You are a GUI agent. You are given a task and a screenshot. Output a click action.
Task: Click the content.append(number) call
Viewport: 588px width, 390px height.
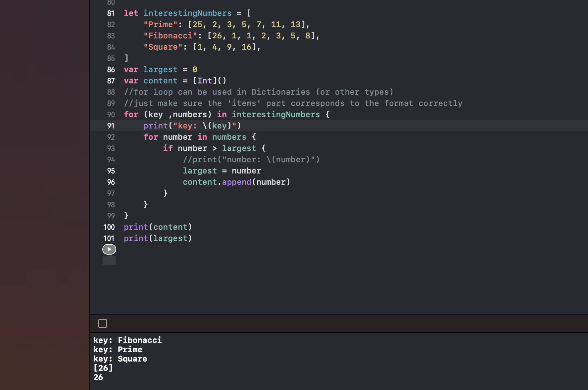[236, 182]
